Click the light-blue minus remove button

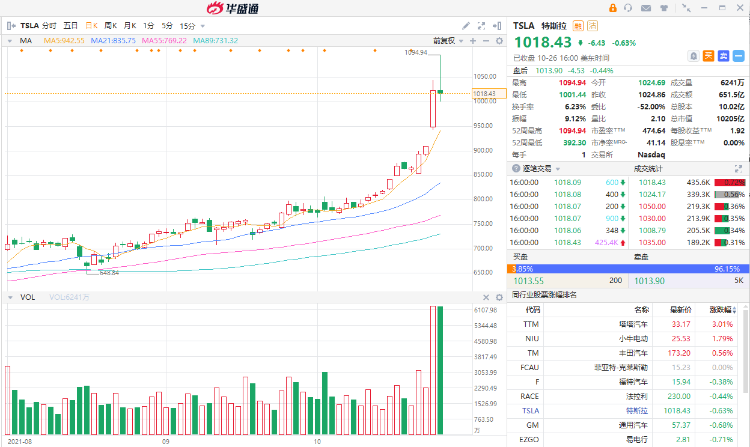(x=739, y=56)
